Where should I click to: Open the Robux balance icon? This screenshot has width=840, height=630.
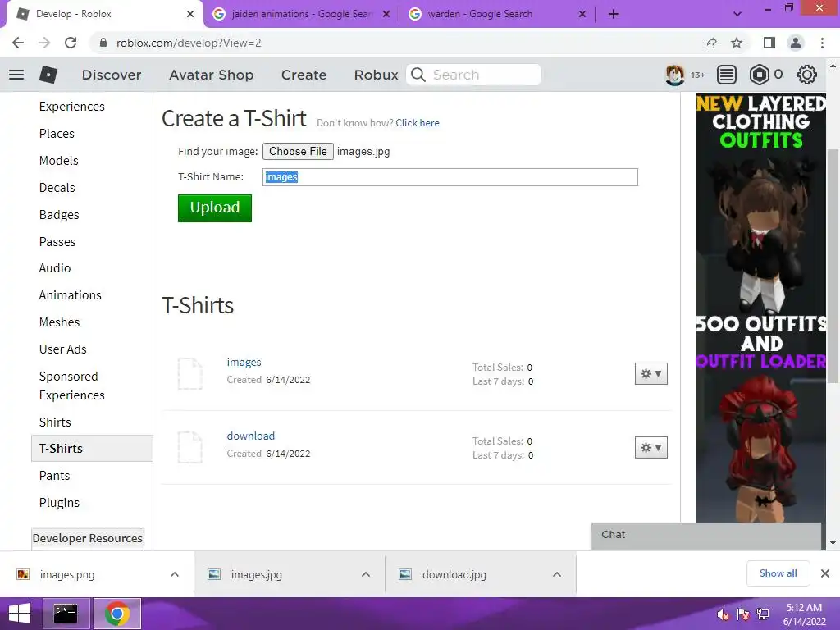759,75
